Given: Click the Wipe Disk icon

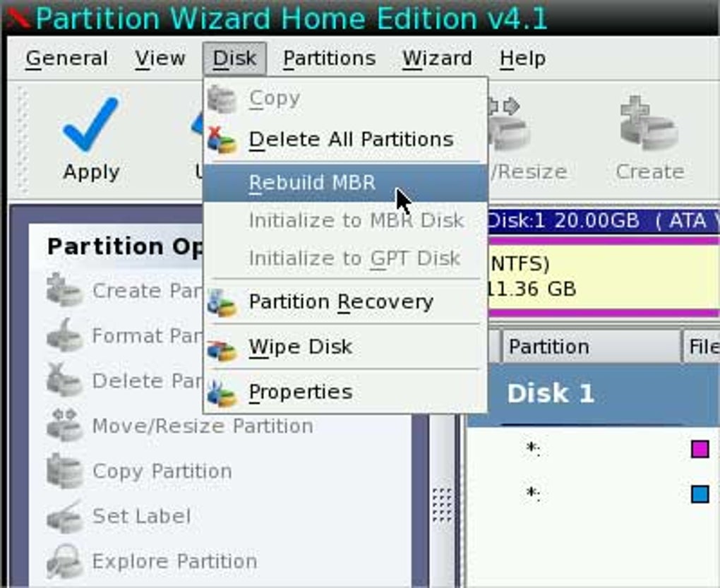Looking at the screenshot, I should click(222, 349).
